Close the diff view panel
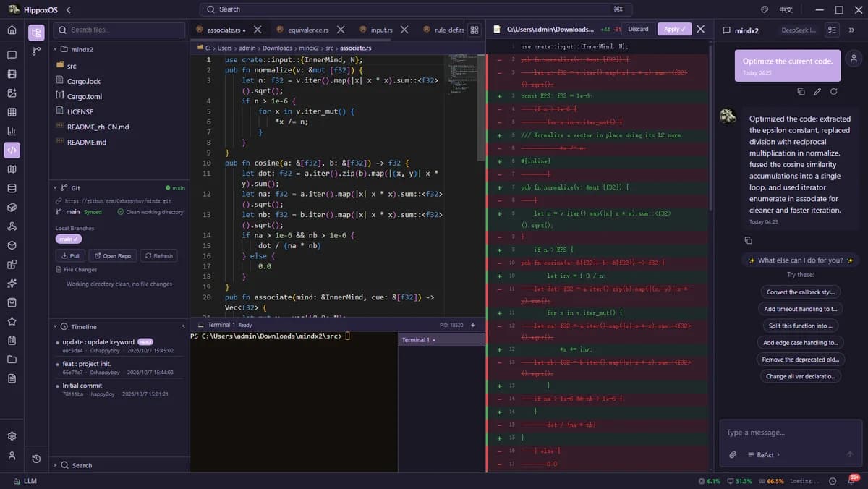 pos(700,29)
